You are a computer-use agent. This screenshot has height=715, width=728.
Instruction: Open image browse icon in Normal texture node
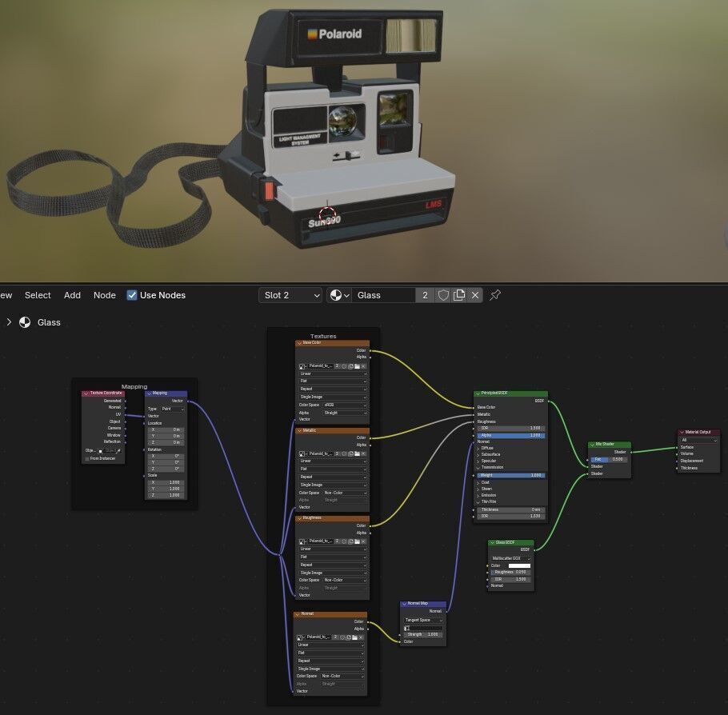(300, 637)
